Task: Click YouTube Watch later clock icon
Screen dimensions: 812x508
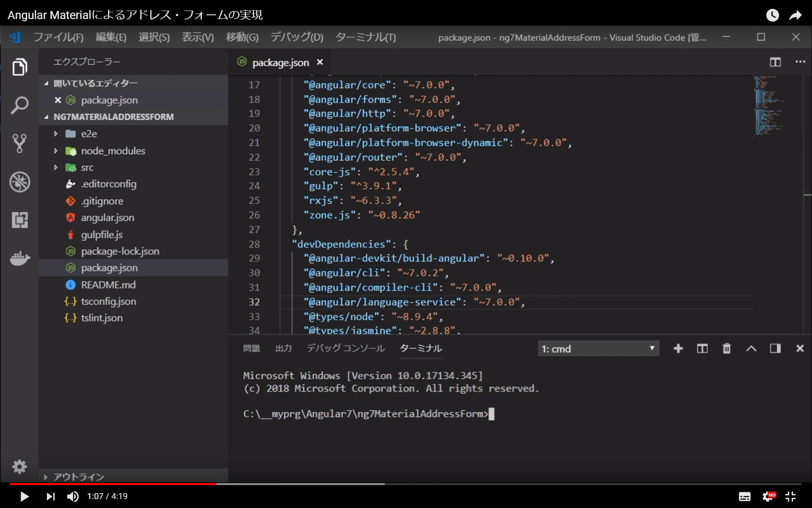Action: point(772,15)
